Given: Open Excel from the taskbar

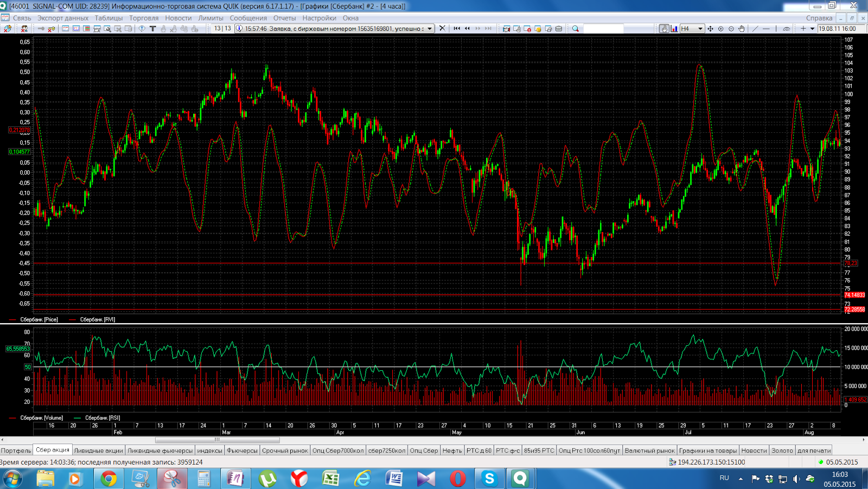Looking at the screenshot, I should pyautogui.click(x=330, y=479).
